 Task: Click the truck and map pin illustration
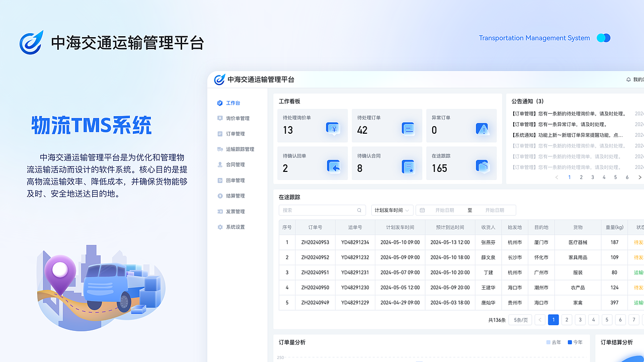(101, 288)
